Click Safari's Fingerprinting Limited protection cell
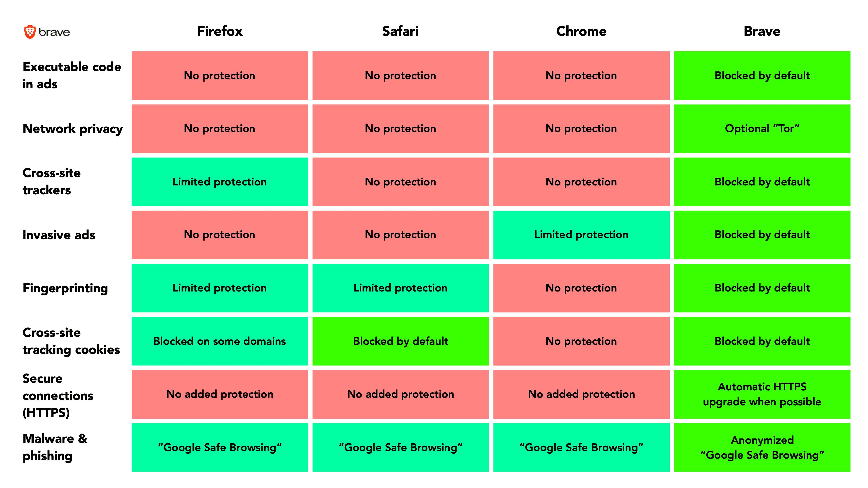The height and width of the screenshot is (488, 868). [x=401, y=288]
